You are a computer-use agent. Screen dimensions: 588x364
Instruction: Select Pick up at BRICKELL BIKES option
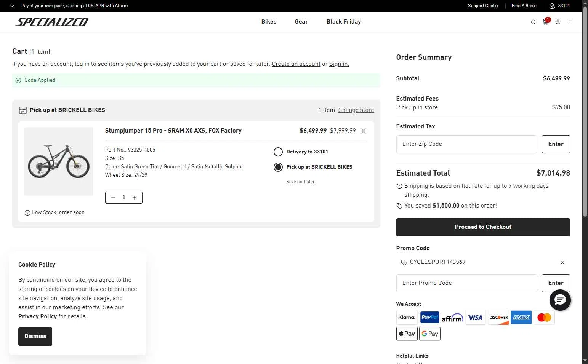tap(278, 167)
